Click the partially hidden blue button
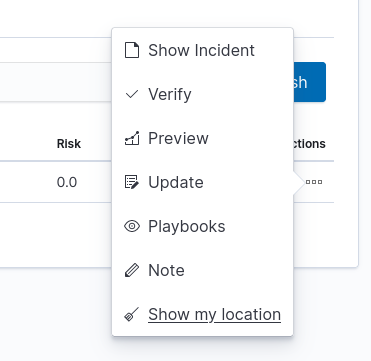This screenshot has height=361, width=371. [x=309, y=82]
